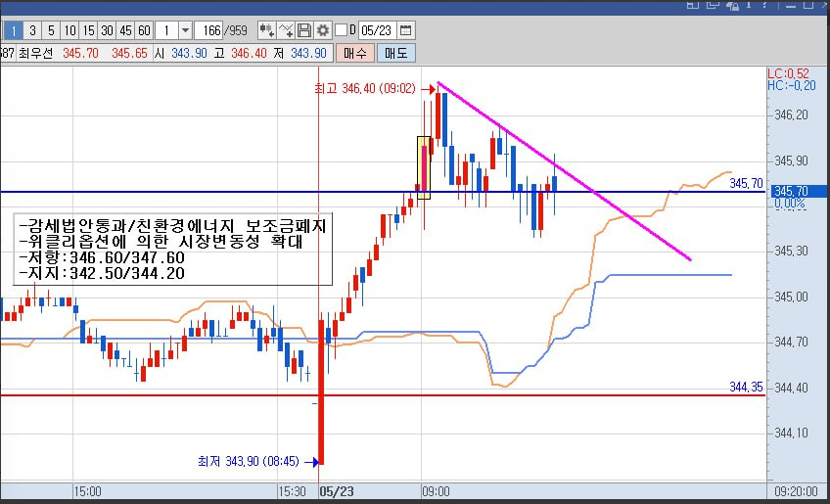The image size is (830, 504).
Task: Click the 매수 buy button
Action: [354, 53]
